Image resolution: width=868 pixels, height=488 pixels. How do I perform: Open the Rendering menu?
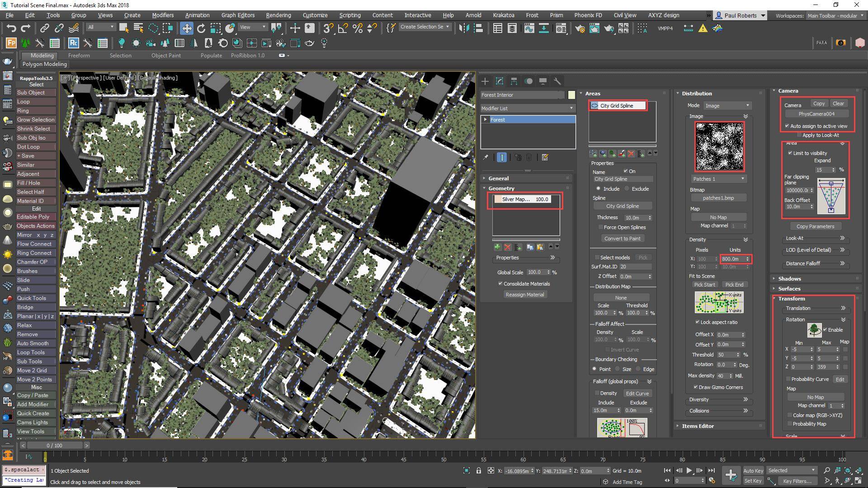pyautogui.click(x=278, y=15)
